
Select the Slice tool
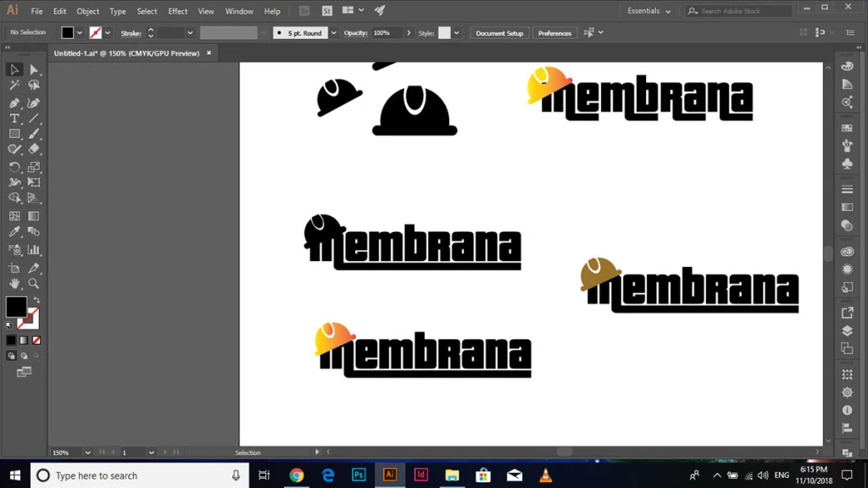click(34, 269)
